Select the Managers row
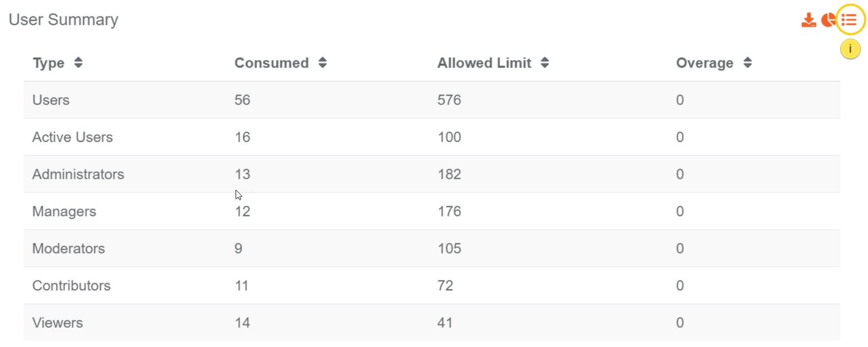 432,211
